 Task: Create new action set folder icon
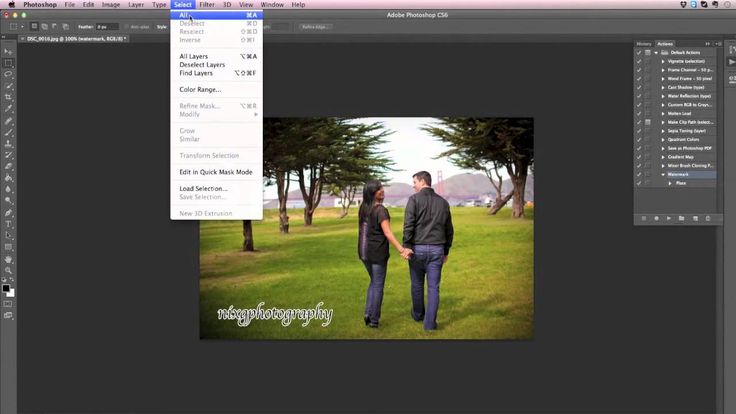(682, 219)
